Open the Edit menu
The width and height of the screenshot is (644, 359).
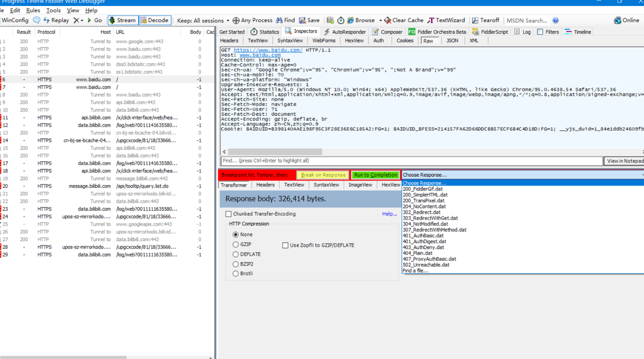[x=15, y=10]
